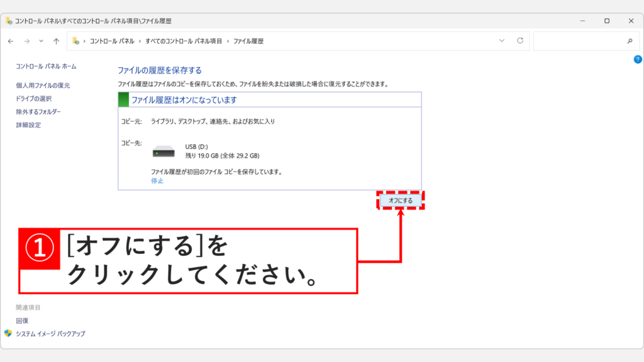Viewport: 644px width, 362px height.
Task: Go up one folder level
Action: click(x=56, y=41)
